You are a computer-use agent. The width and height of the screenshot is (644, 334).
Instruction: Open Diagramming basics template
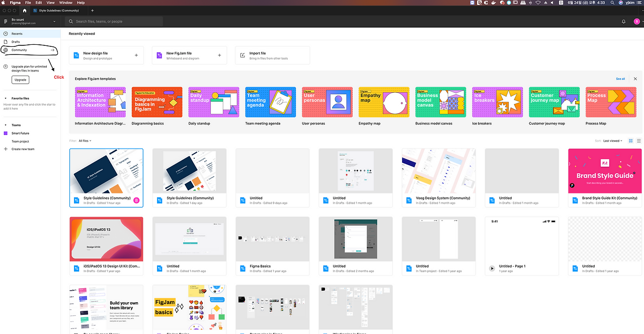coord(157,106)
